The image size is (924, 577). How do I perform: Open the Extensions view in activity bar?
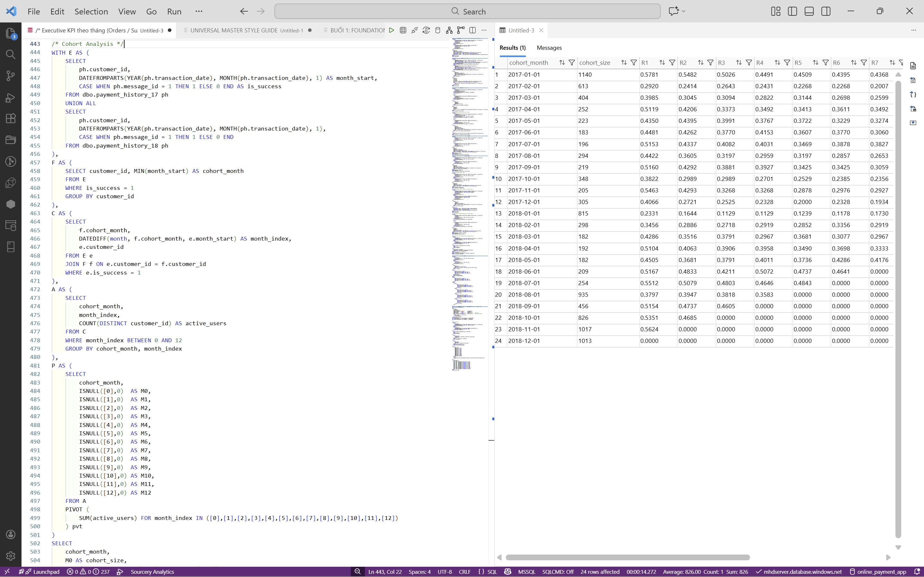(11, 118)
